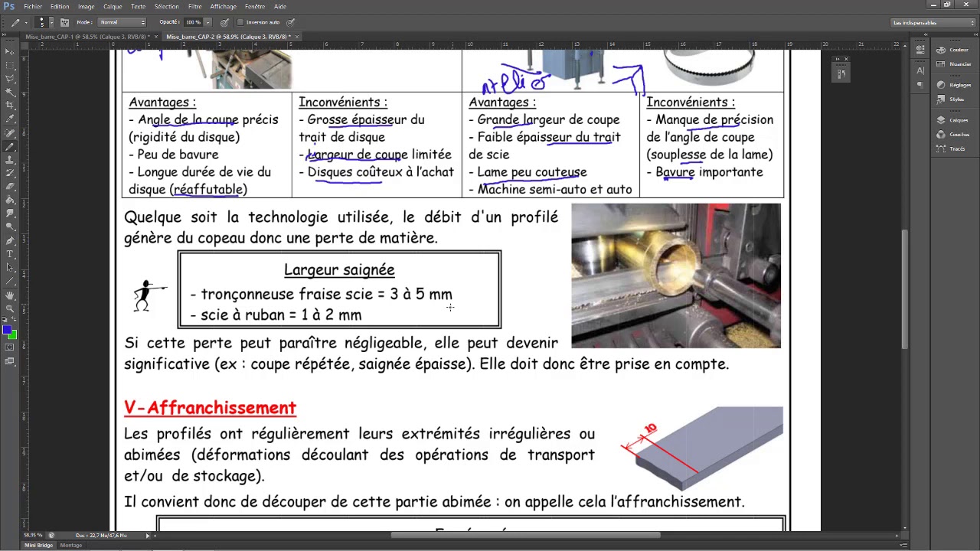
Task: Click the opacity 100% input field
Action: coord(193,22)
